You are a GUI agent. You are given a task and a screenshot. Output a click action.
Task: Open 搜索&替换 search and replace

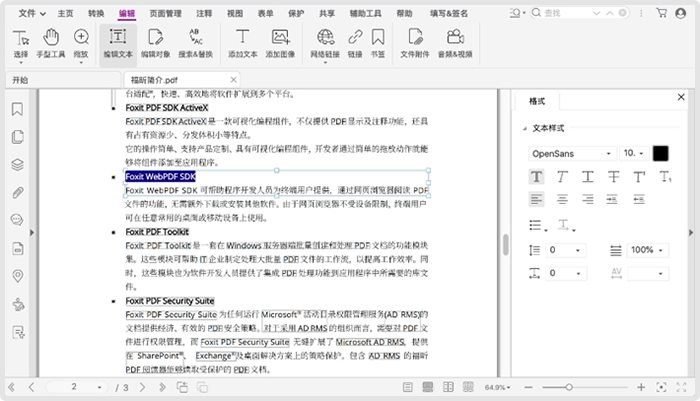[196, 44]
